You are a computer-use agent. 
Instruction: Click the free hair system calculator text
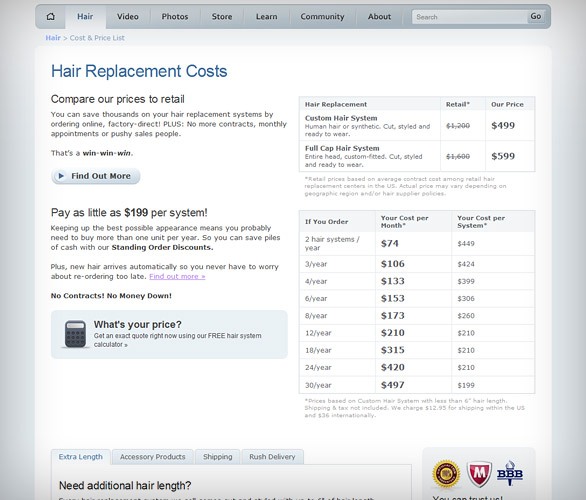[178, 340]
